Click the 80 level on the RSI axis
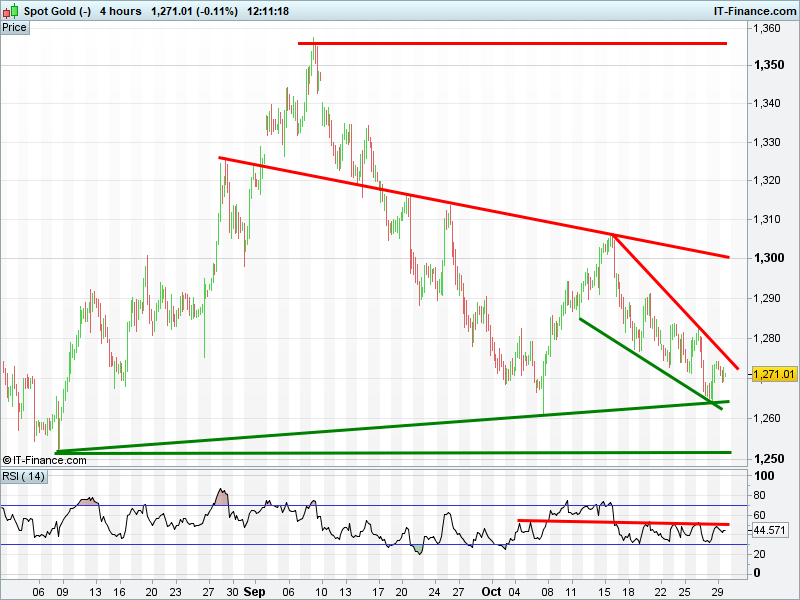This screenshot has width=800, height=600. 759,495
